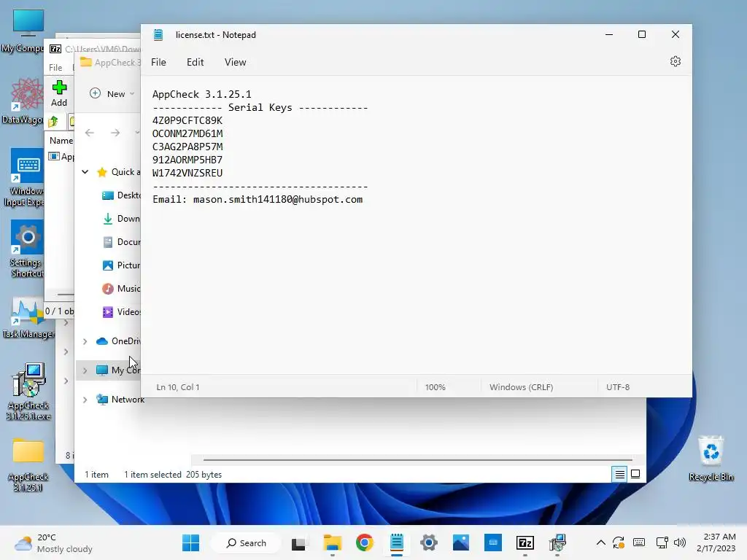747x560 pixels.
Task: Select AppCheck 3.1.25.1.exe desktop icon
Action: [x=28, y=392]
